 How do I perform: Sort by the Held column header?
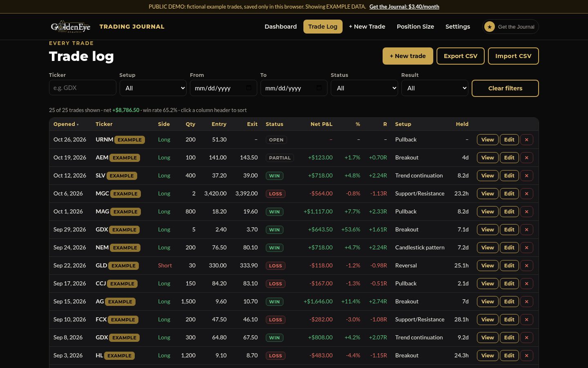click(462, 124)
